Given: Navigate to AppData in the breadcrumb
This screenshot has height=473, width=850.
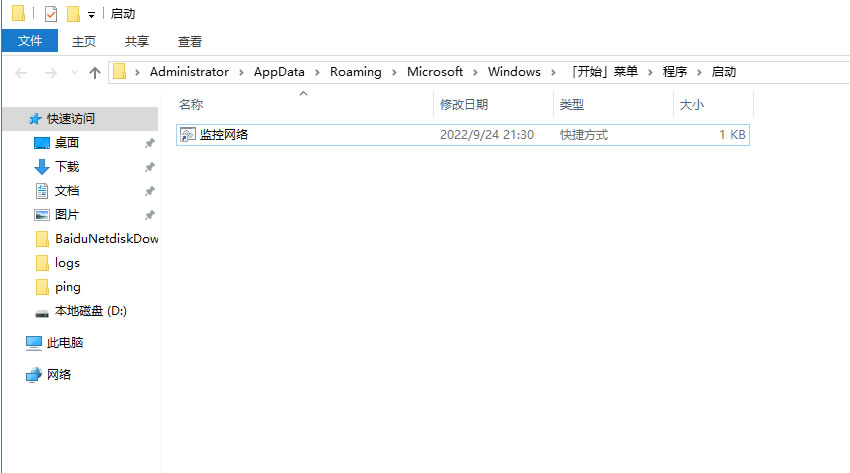Looking at the screenshot, I should point(279,72).
